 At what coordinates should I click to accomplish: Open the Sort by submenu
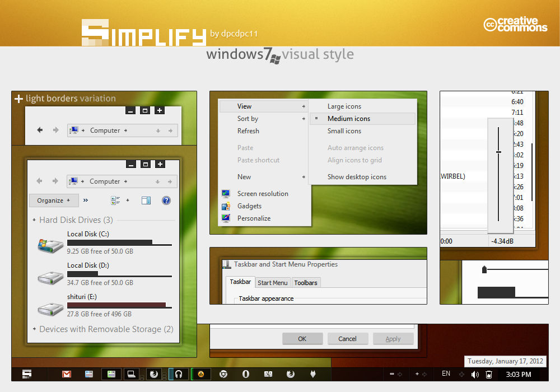[248, 118]
